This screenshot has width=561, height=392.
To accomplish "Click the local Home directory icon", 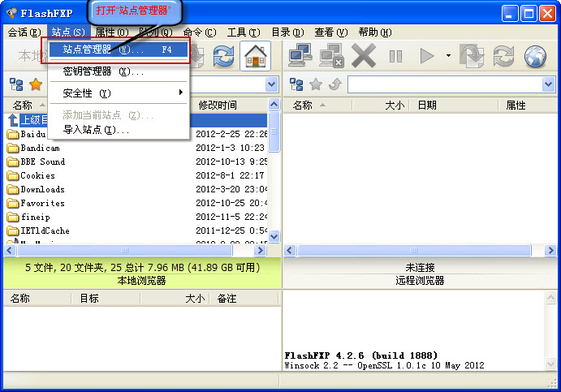I will point(256,55).
